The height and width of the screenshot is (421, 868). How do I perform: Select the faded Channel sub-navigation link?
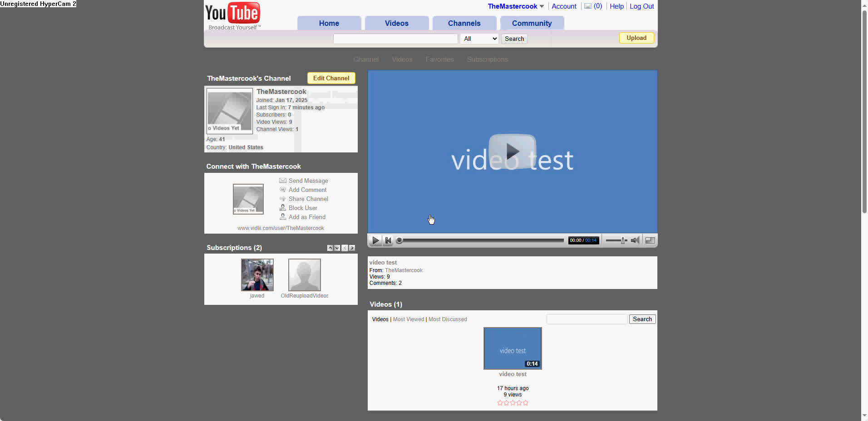point(366,59)
